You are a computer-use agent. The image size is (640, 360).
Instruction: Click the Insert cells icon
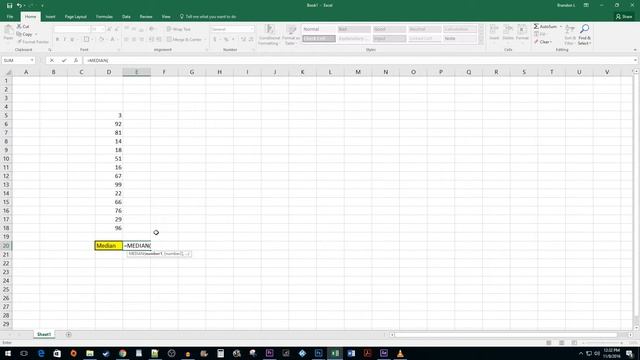tap(494, 29)
